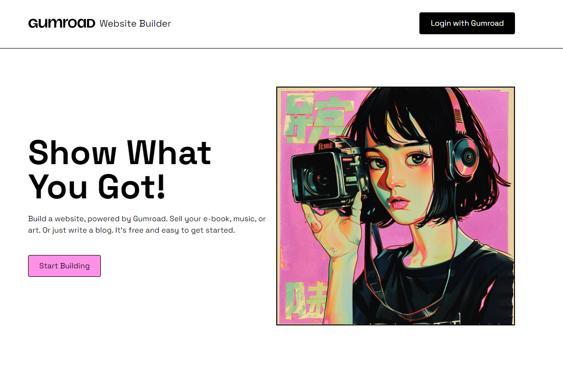Click the lower green characters in the artwork

point(306,300)
